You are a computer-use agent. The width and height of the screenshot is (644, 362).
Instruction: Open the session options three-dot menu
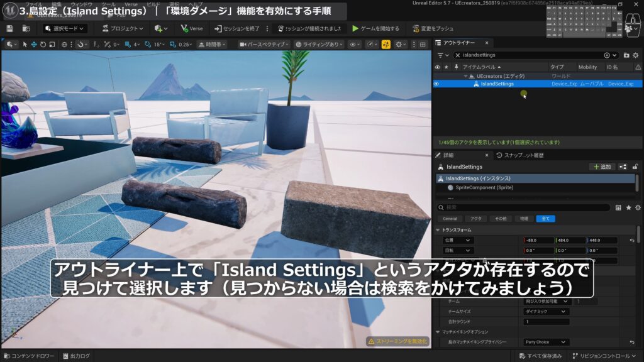point(267,28)
